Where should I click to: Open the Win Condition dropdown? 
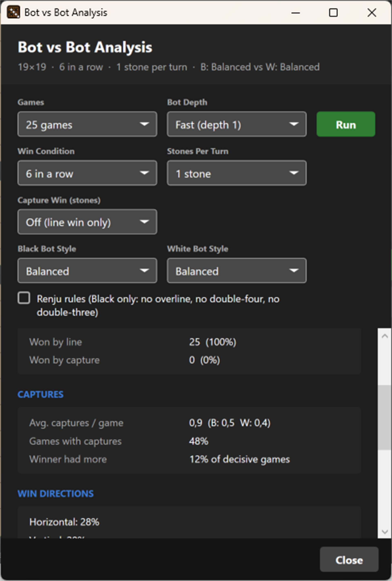(x=87, y=173)
